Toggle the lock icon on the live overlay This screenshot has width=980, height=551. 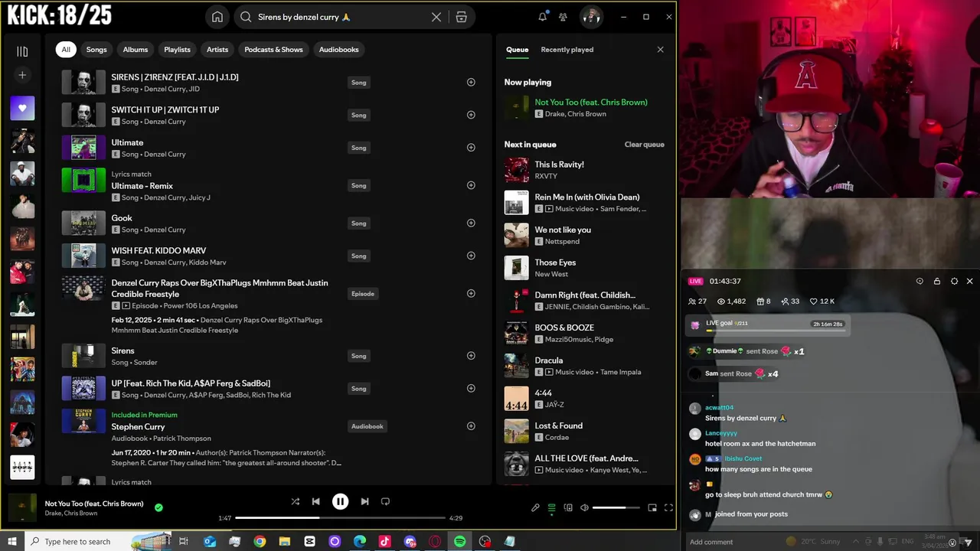coord(937,281)
